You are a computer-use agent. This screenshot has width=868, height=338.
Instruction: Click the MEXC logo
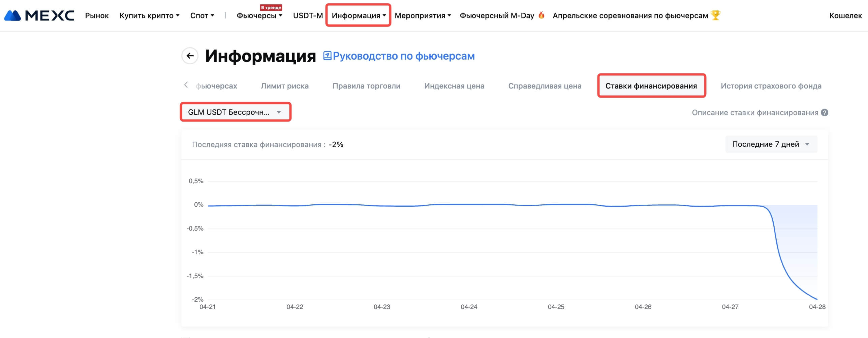pos(39,15)
